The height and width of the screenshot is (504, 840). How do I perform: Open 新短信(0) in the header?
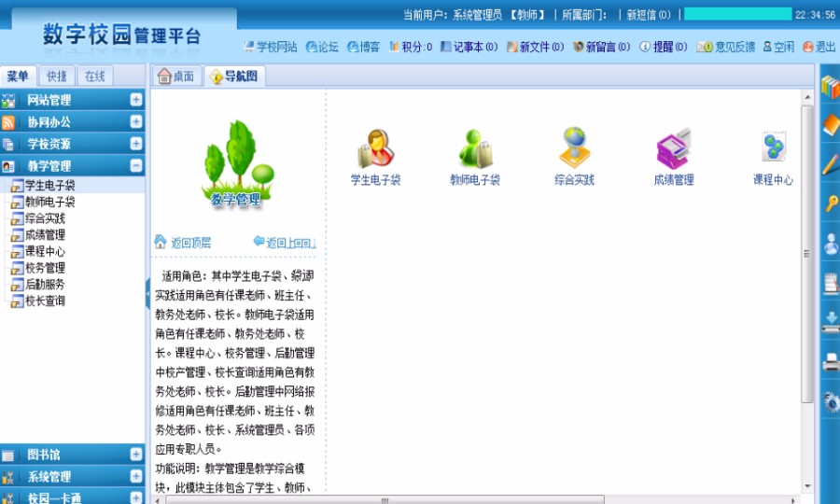[649, 15]
